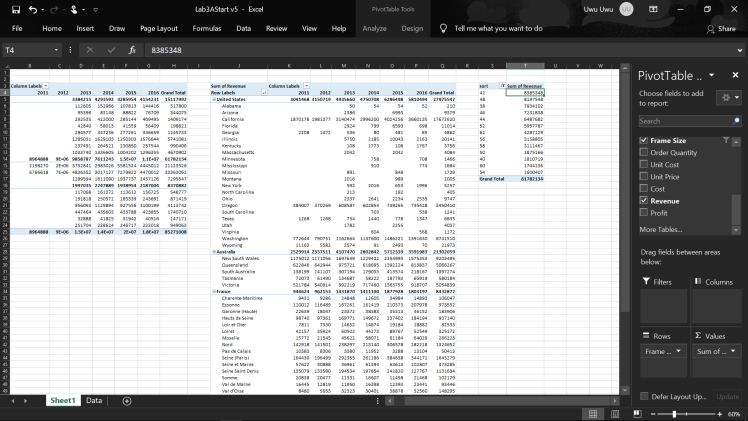Open the Analyze PivotTable Tools tab

tap(374, 29)
